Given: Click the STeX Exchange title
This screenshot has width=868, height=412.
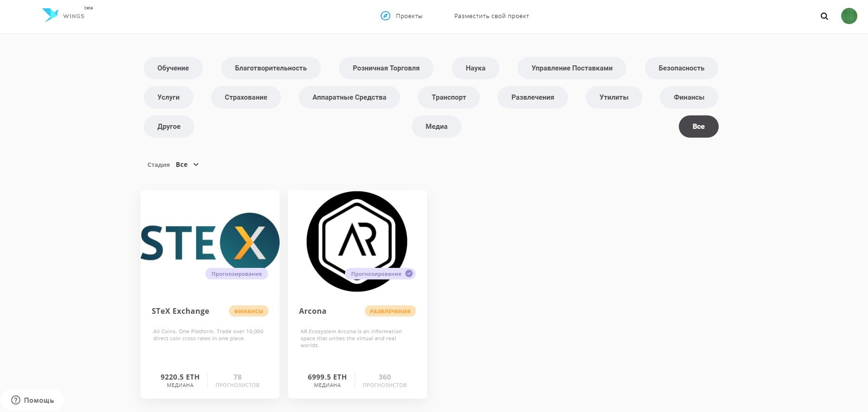Looking at the screenshot, I should (x=180, y=311).
